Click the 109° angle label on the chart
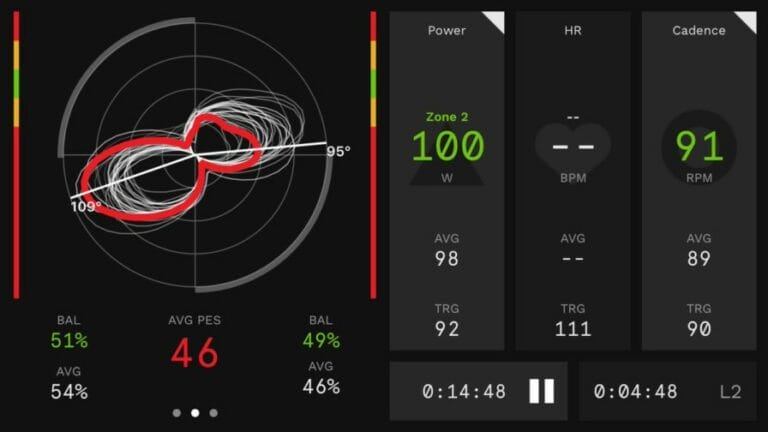768x432 pixels. tap(85, 207)
